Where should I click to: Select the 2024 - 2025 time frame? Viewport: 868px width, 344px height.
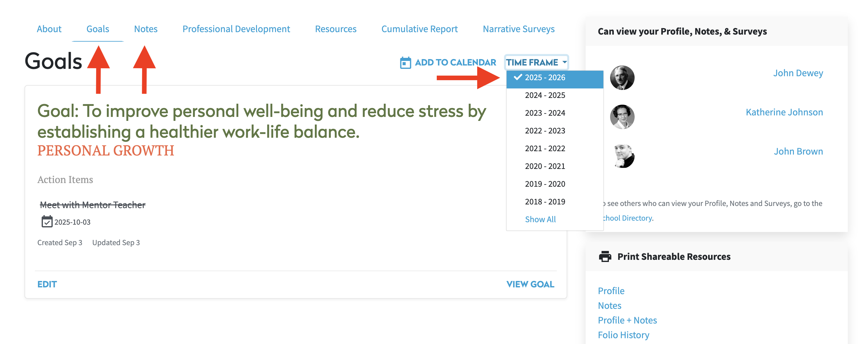(x=545, y=95)
